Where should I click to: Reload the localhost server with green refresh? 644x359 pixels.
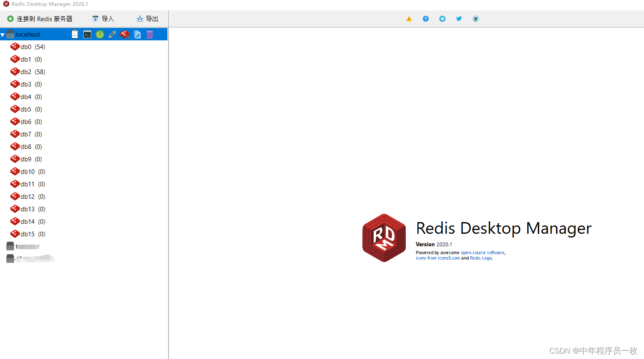tap(100, 35)
